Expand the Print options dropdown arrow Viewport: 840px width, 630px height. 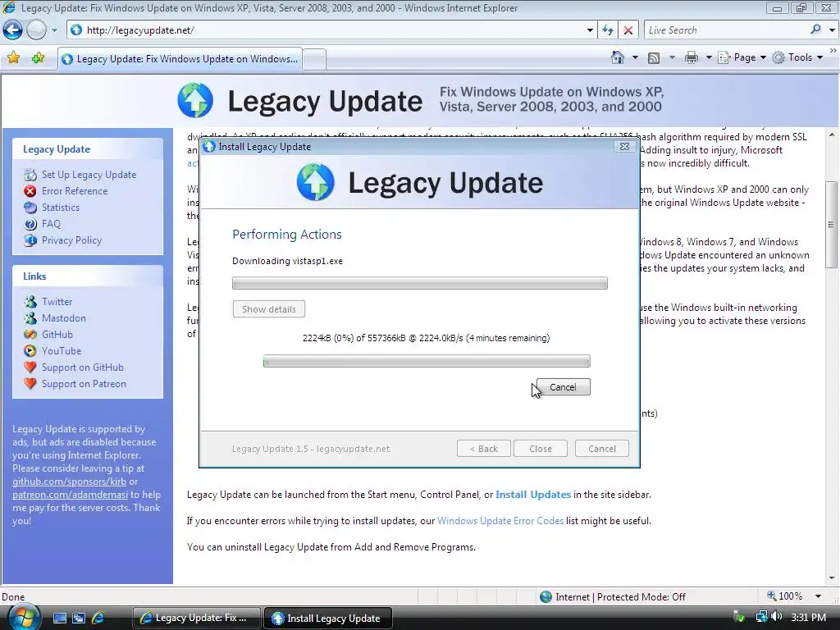(708, 57)
